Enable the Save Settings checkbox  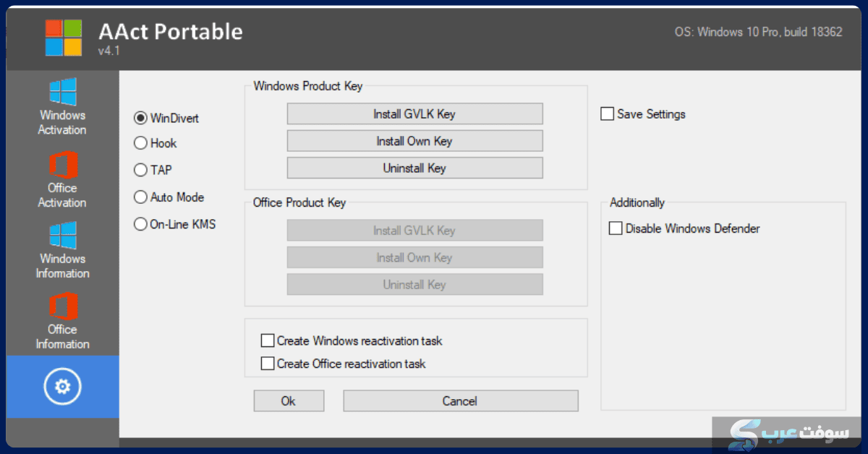click(x=608, y=114)
